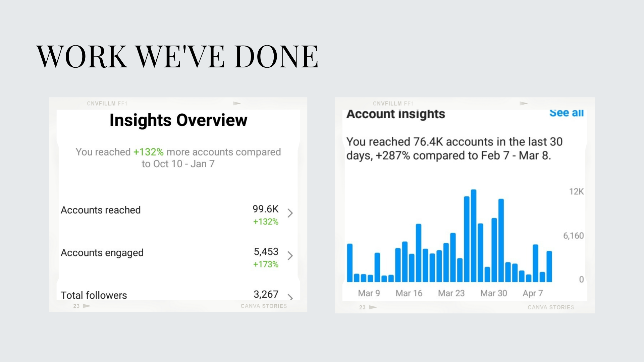The height and width of the screenshot is (362, 644).
Task: Click the arrow icon beside 23 under the bar chart
Action: click(373, 307)
